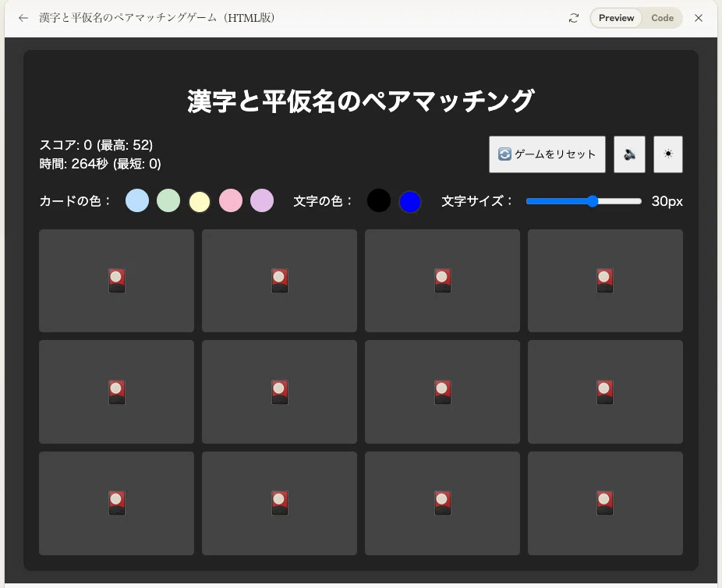Viewport: 722px width, 588px height.
Task: Click the カードの色 label
Action: 75,201
